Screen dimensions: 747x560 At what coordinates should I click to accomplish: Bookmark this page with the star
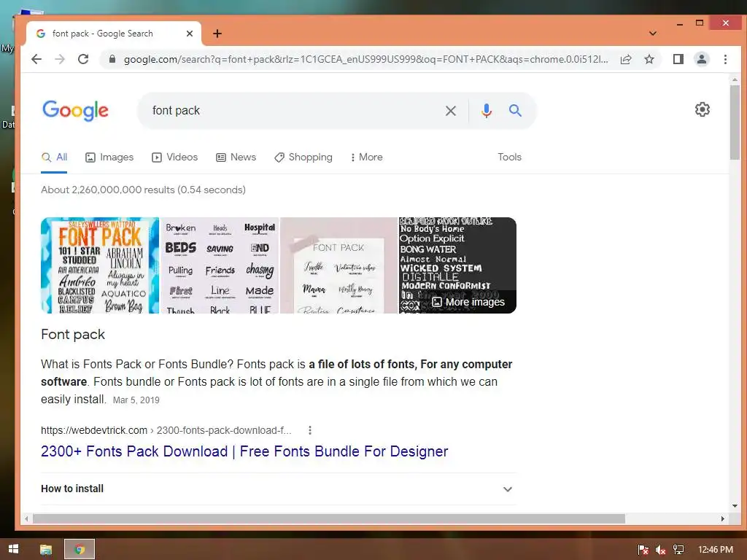(649, 59)
